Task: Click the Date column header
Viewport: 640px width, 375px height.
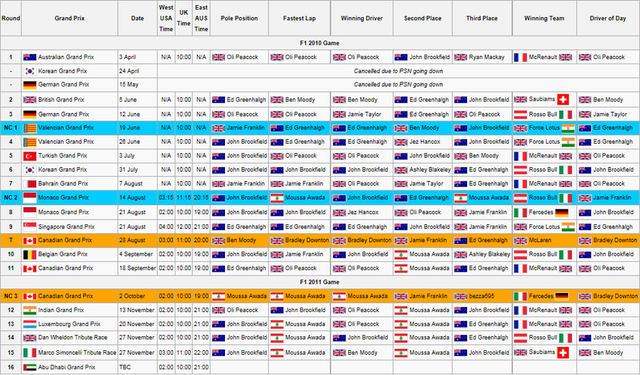Action: [138, 18]
